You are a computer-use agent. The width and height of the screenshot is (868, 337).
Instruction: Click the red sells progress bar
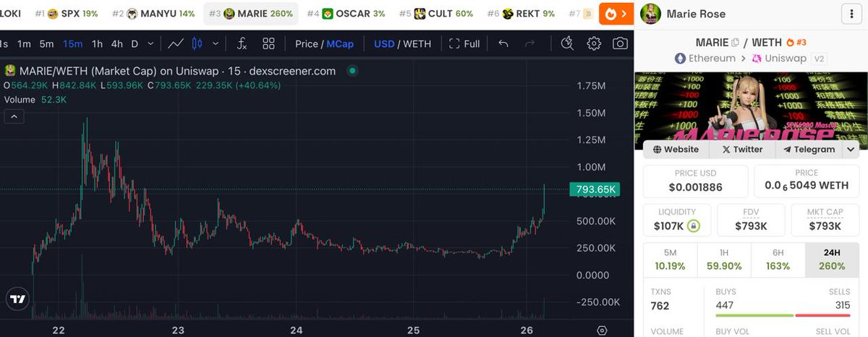pos(823,315)
